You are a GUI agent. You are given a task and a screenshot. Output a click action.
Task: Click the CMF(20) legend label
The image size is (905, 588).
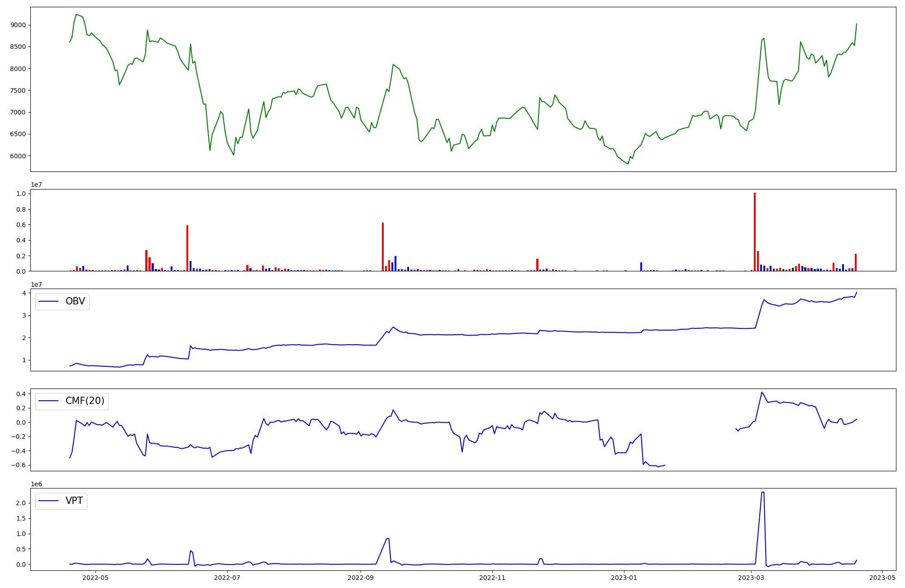[x=85, y=401]
